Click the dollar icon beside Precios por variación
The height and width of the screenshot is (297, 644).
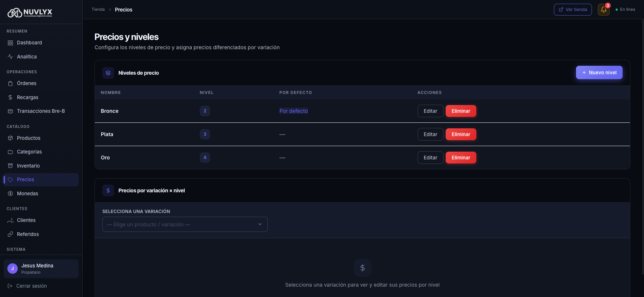pyautogui.click(x=108, y=190)
